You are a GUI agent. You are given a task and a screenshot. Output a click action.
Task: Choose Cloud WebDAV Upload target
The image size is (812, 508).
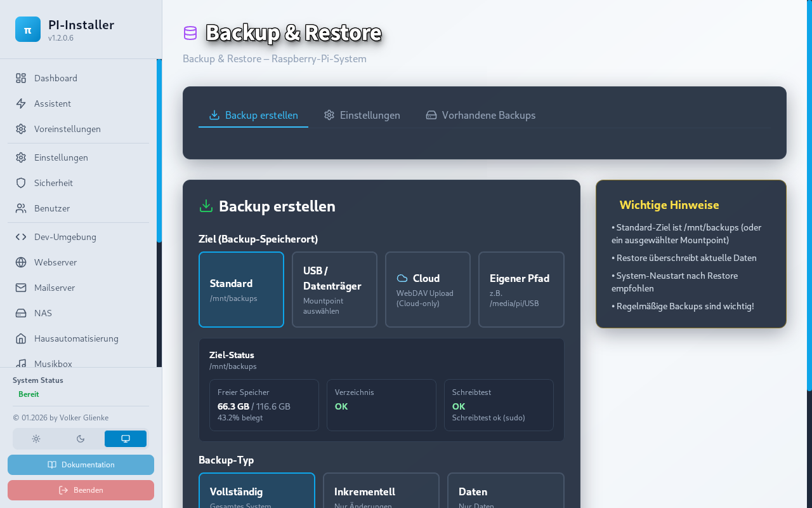tap(428, 290)
